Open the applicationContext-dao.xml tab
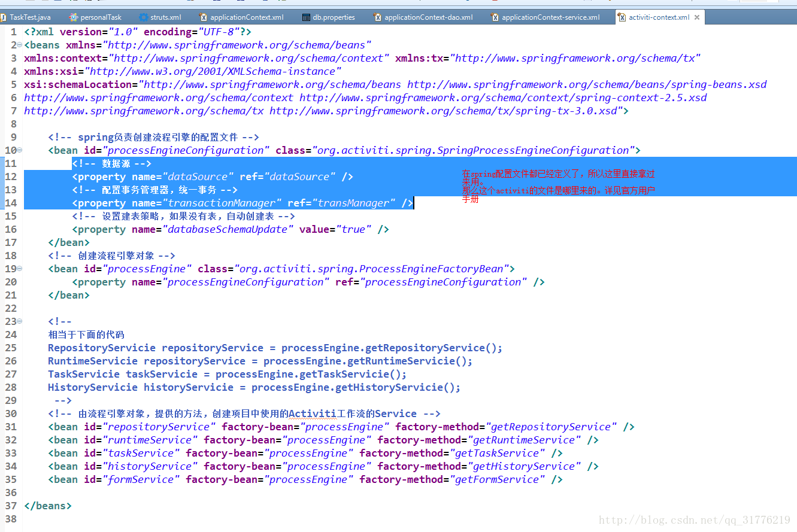Screen dimensions: 797x532 423,17
